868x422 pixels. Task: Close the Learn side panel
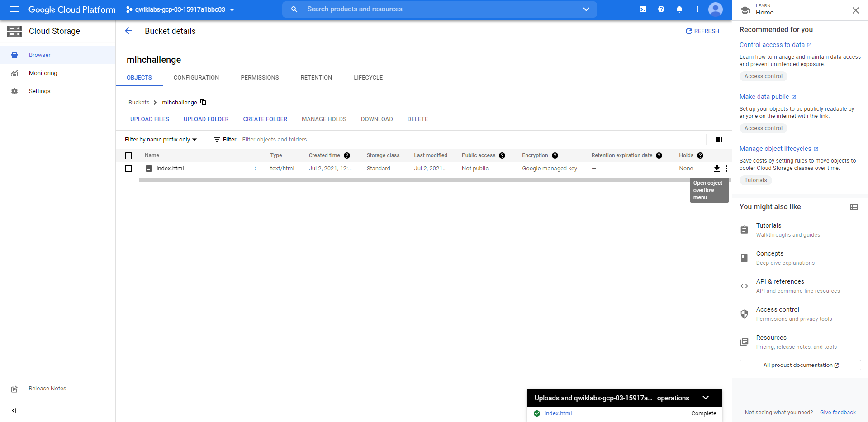[856, 10]
